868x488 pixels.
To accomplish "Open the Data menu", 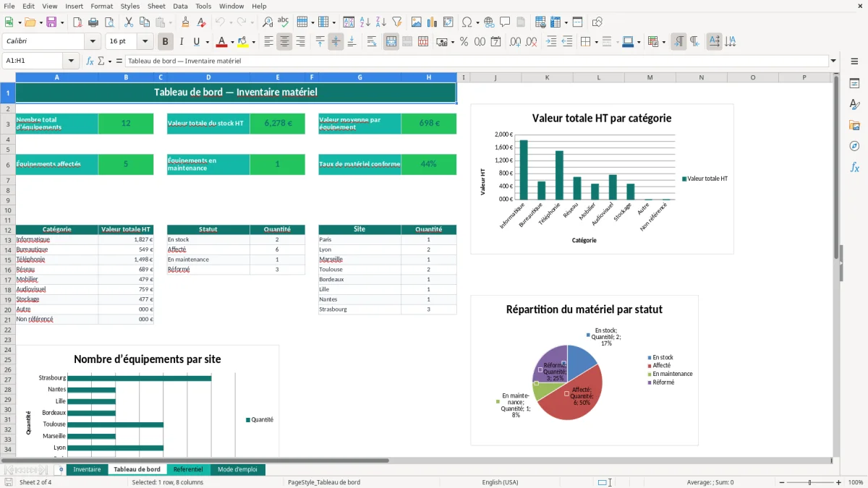I will tap(180, 6).
